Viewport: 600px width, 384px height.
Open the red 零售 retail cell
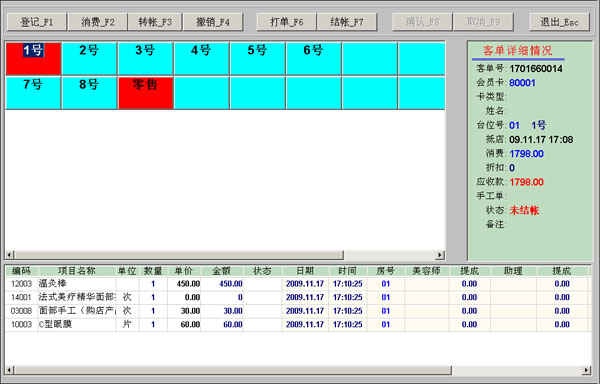point(145,93)
